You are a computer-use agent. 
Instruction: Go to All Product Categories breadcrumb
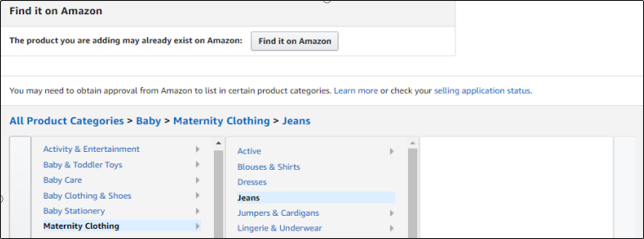click(66, 121)
